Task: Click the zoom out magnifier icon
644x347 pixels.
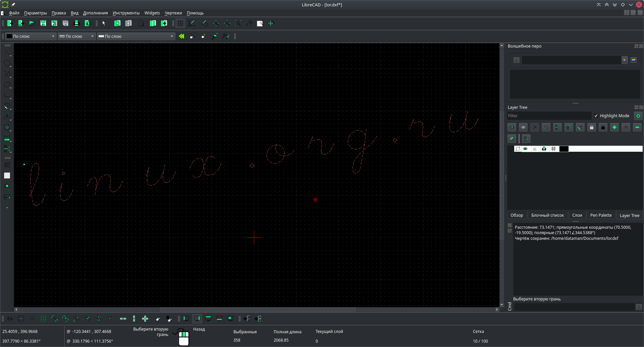Action: pyautogui.click(x=227, y=23)
